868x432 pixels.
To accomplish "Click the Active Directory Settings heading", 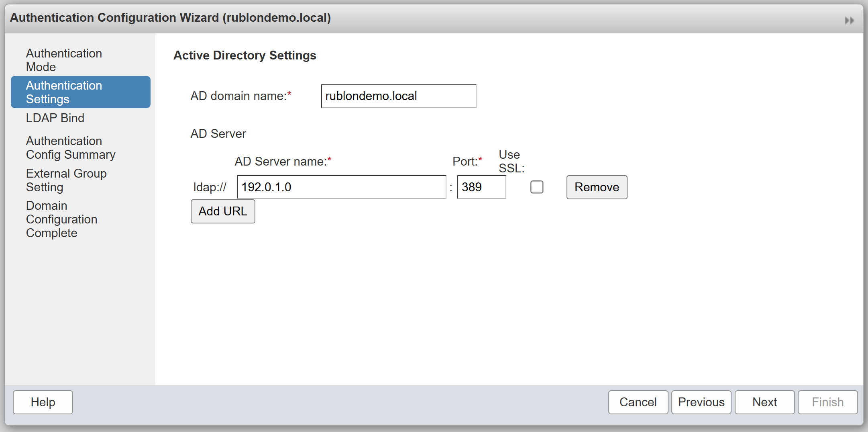I will (245, 55).
